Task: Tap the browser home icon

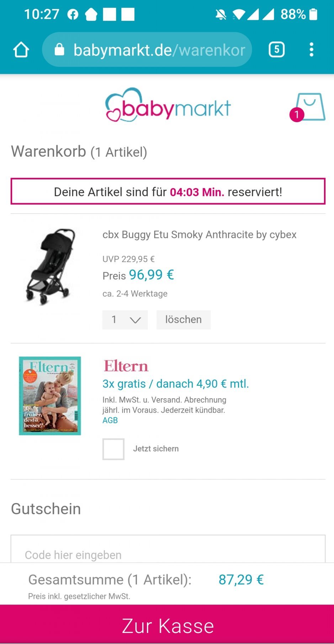Action: click(x=21, y=50)
